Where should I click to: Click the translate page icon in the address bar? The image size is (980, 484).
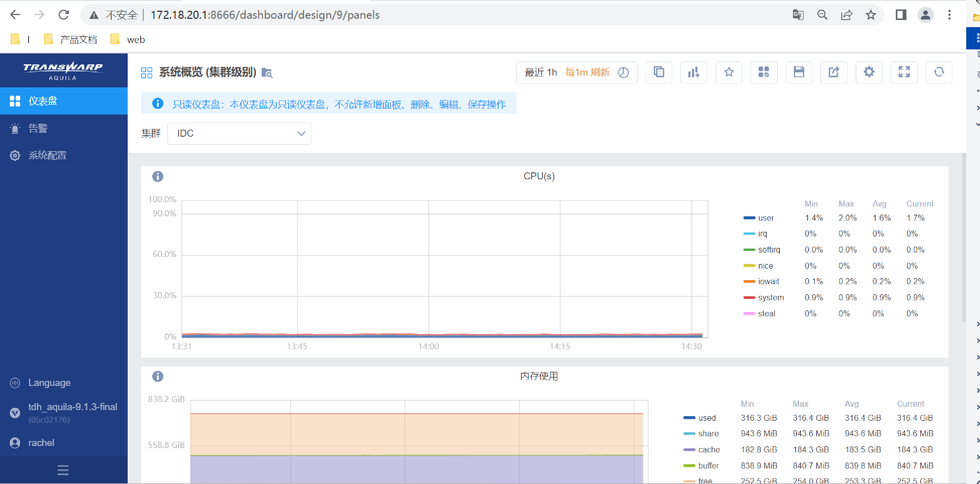point(798,15)
